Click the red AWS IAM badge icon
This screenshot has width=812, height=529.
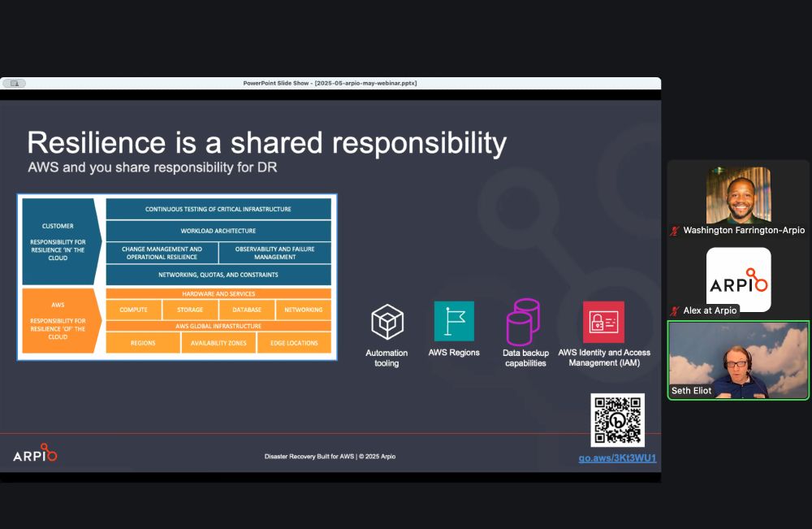[604, 322]
